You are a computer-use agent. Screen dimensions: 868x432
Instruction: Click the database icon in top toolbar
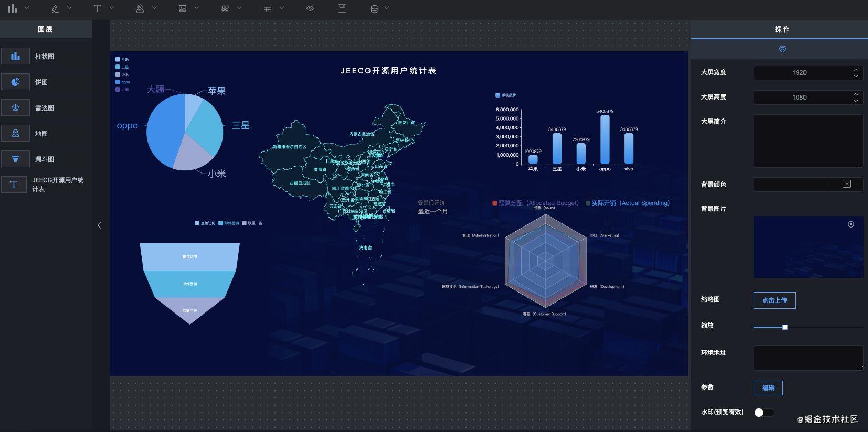(375, 8)
